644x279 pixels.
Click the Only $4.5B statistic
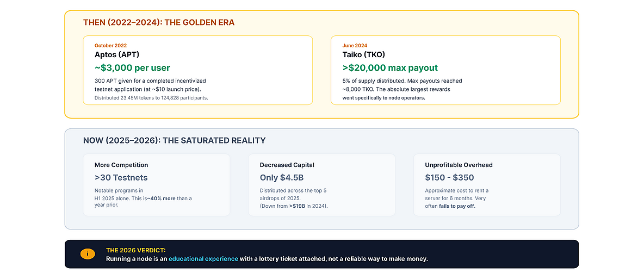click(282, 177)
